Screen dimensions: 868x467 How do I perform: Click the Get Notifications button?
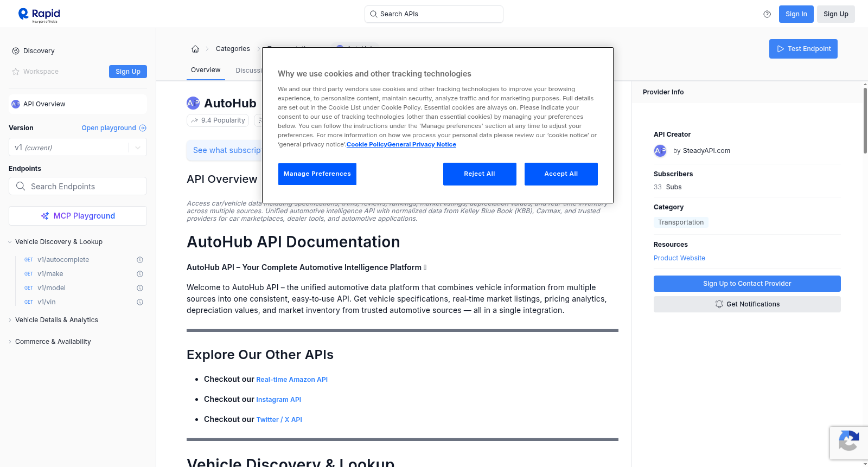pos(747,304)
